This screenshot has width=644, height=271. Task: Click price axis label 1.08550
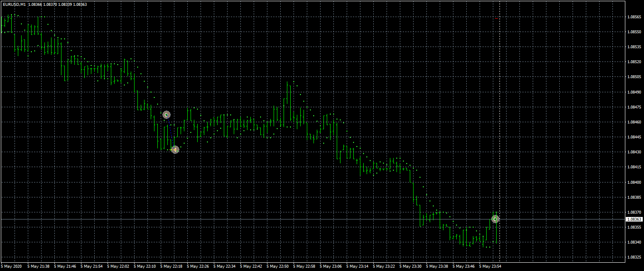[x=634, y=32]
